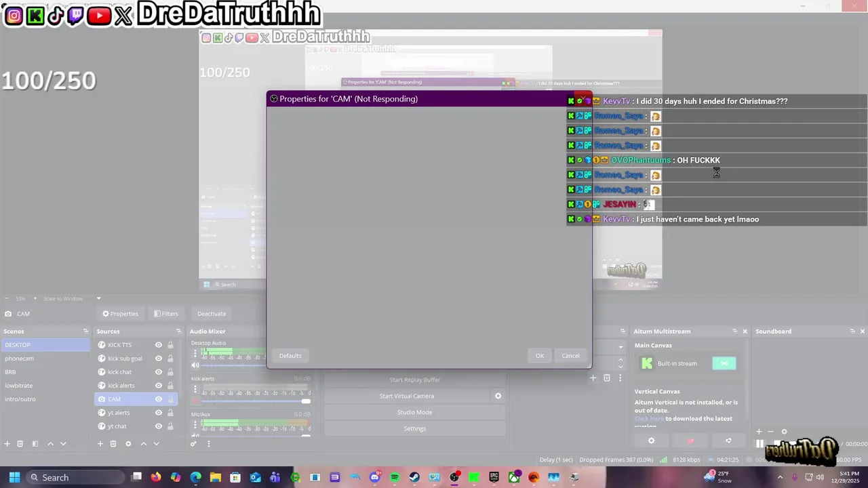This screenshot has width=868, height=488.
Task: Move scene up with the Scenes up arrow
Action: pos(50,444)
